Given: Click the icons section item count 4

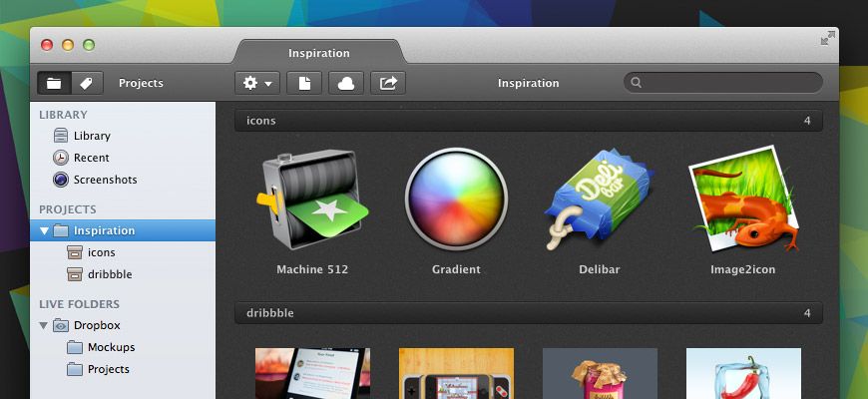Looking at the screenshot, I should click(x=807, y=121).
